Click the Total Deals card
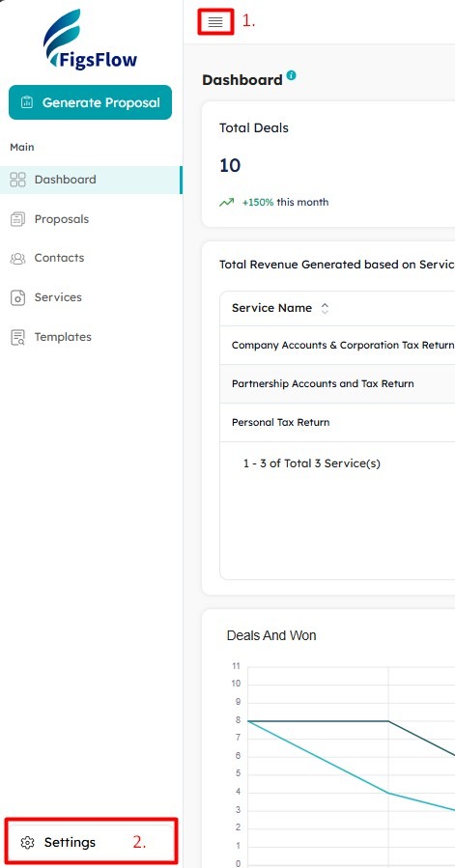Viewport: 455px width, 868px height. (x=328, y=164)
